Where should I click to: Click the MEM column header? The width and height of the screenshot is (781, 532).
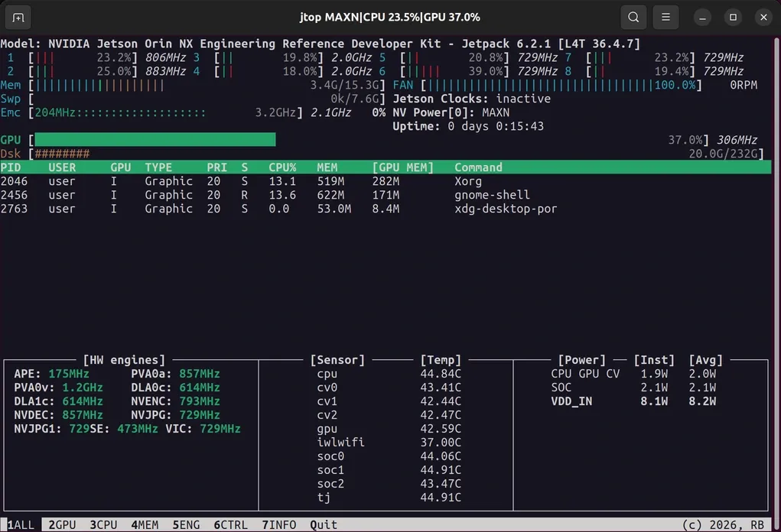pyautogui.click(x=327, y=167)
